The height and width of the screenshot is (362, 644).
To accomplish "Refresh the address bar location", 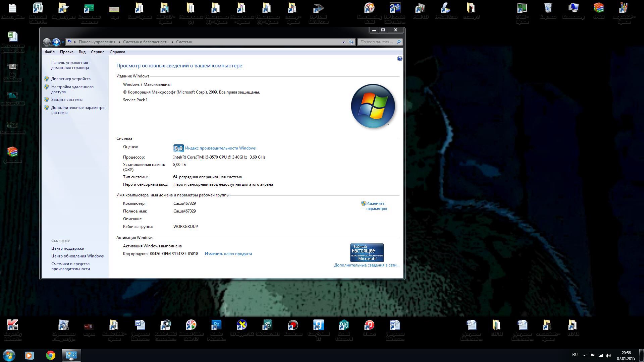I will (351, 42).
